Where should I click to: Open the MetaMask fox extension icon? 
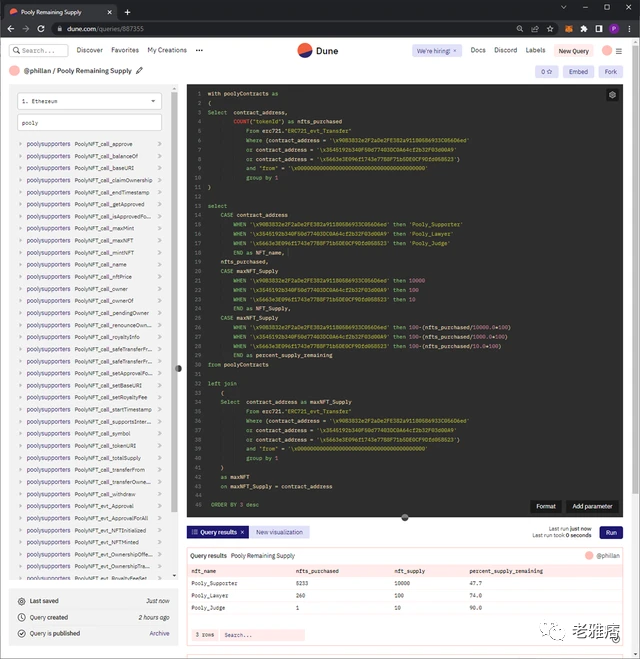pos(569,29)
